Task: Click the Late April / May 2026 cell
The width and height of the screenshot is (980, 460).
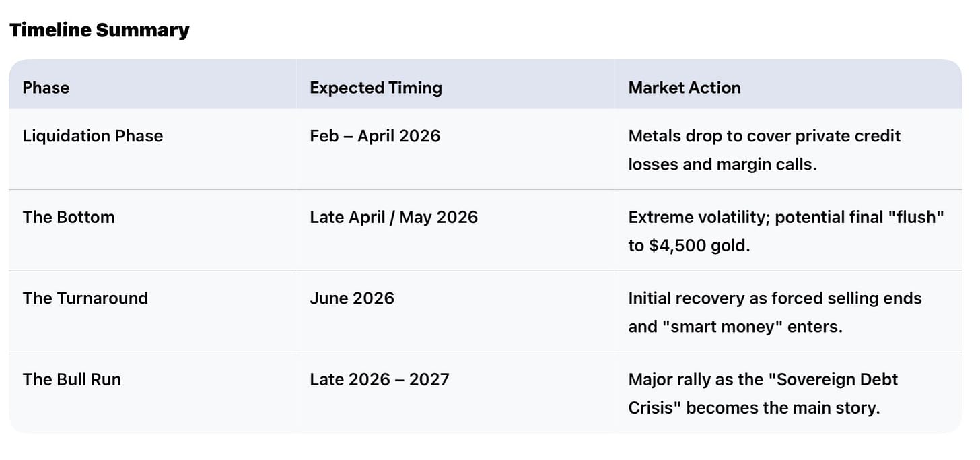Action: coord(393,218)
